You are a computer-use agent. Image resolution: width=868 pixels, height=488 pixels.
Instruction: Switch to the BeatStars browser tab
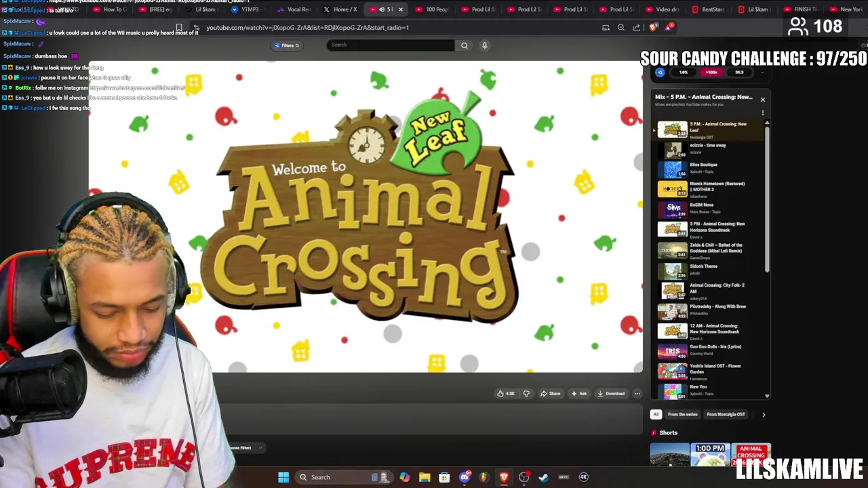[709, 9]
